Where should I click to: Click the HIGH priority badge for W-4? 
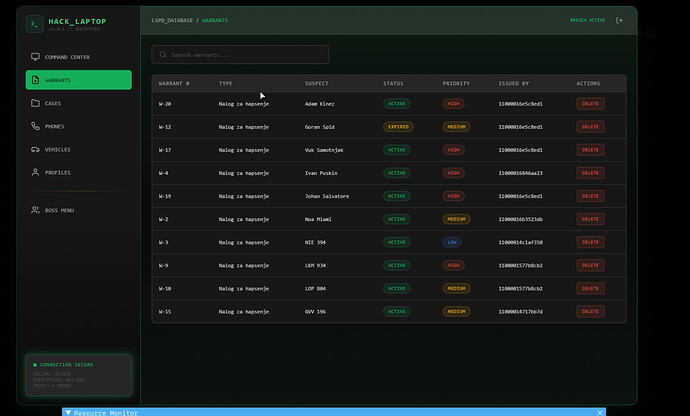(x=453, y=173)
